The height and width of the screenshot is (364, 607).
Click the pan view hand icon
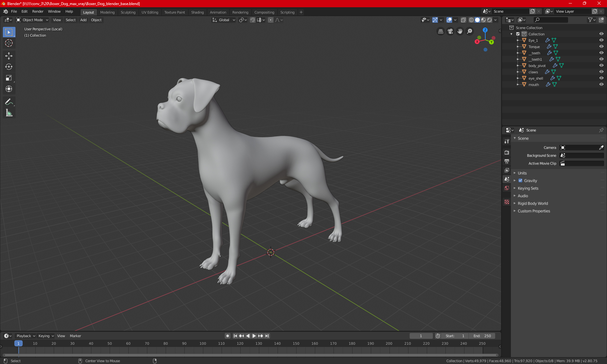click(x=460, y=31)
